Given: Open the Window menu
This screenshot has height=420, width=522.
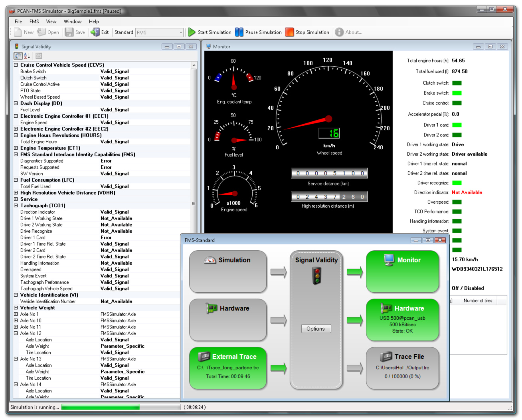Looking at the screenshot, I should point(72,22).
